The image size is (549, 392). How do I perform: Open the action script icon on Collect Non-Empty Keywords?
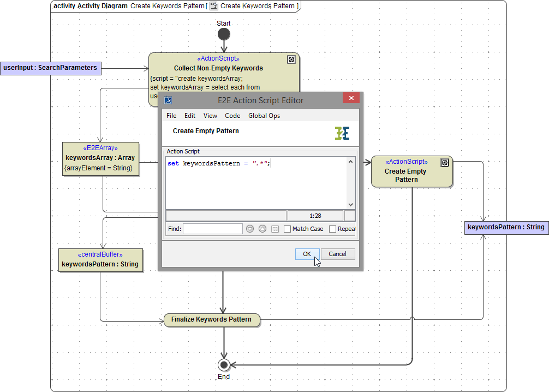pos(291,60)
